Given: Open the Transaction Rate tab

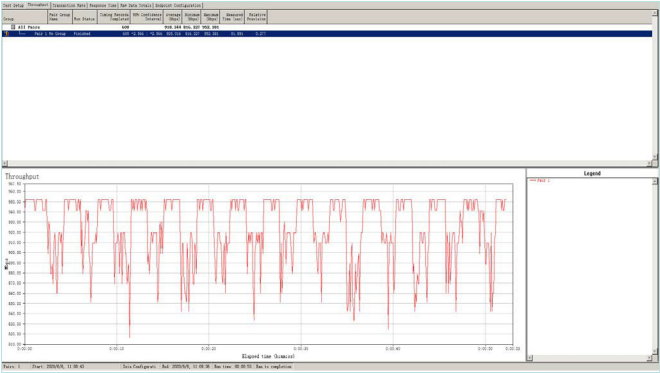Looking at the screenshot, I should [x=69, y=5].
